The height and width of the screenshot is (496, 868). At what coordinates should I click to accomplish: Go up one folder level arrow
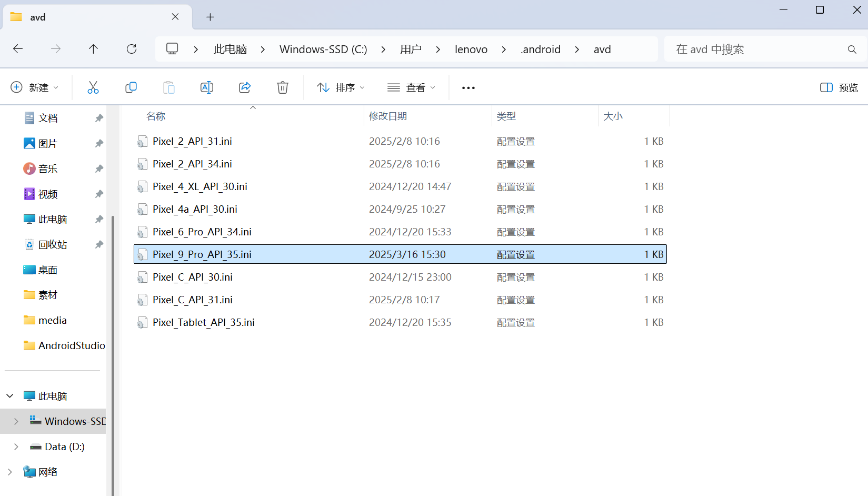[93, 49]
